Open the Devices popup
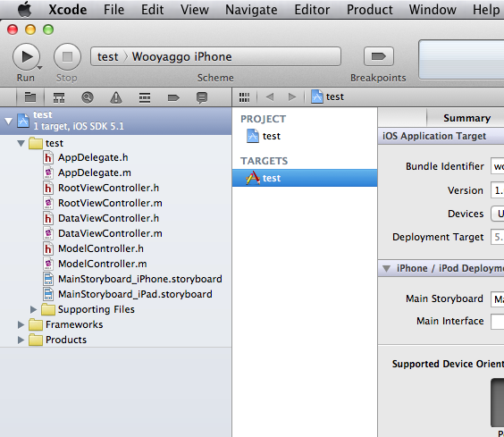 tap(497, 214)
